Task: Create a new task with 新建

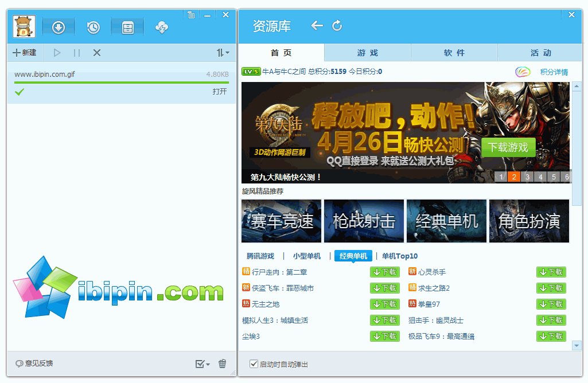Action: [25, 53]
